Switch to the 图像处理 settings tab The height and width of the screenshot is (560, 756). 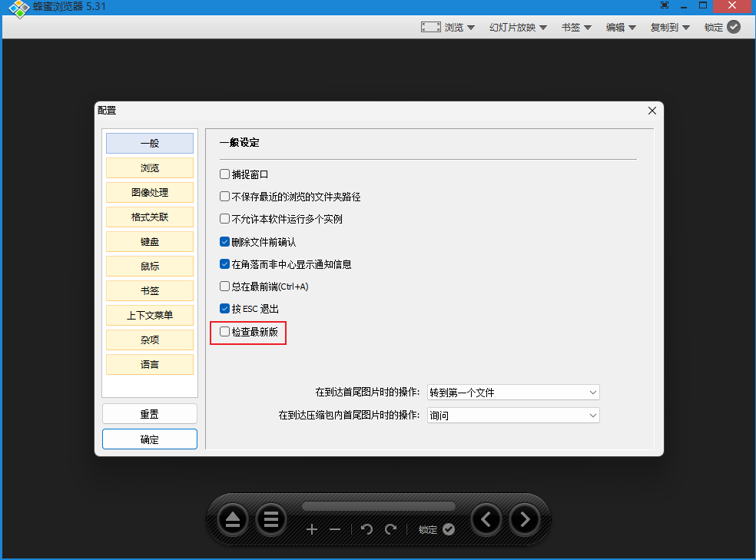point(150,193)
